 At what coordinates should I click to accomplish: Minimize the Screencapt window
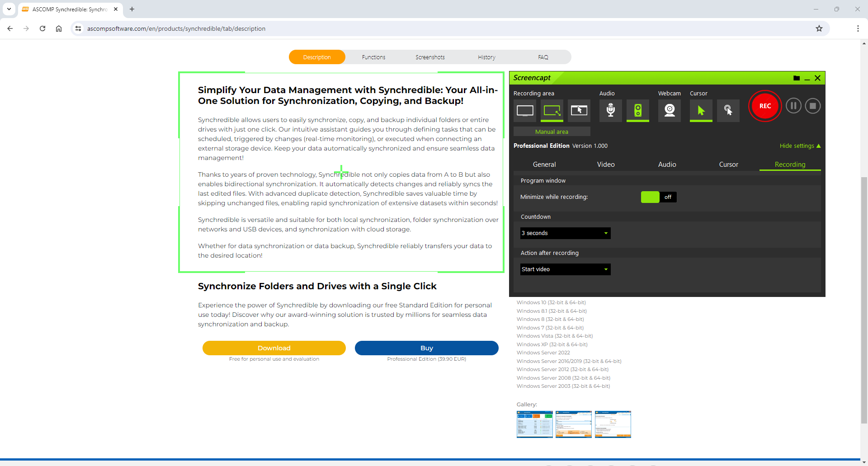point(807,78)
